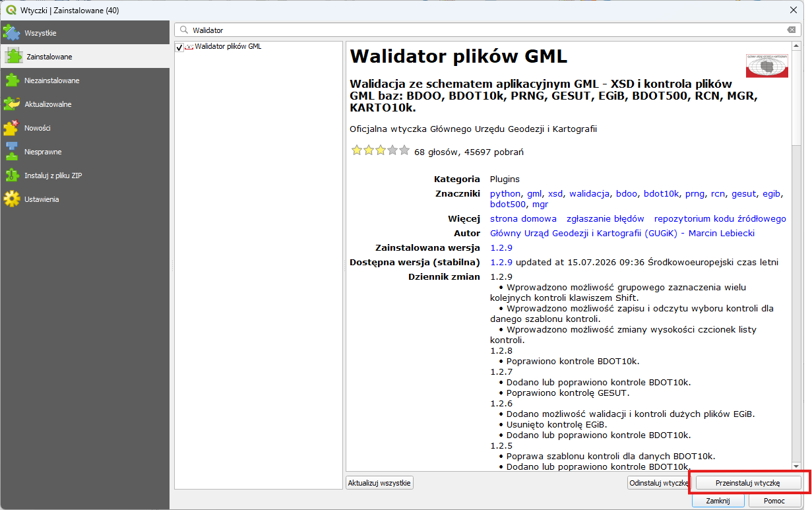Click installed version 1.2.9 link
Viewport: 812px width, 510px height.
point(501,247)
